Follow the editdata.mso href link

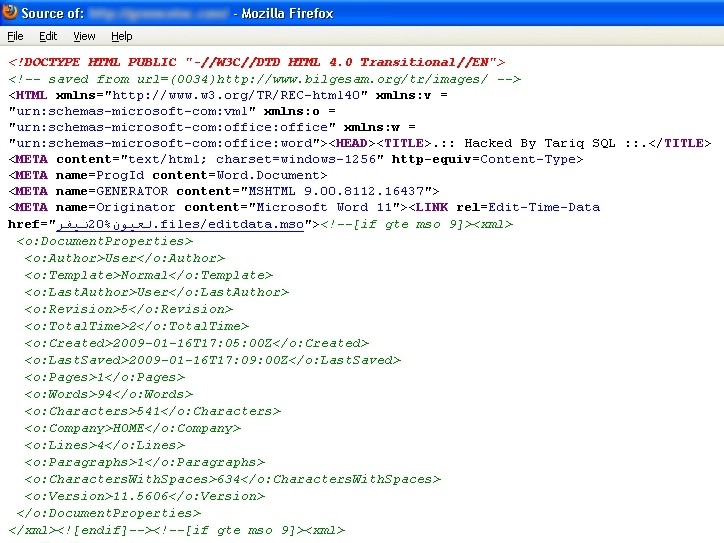pos(180,224)
